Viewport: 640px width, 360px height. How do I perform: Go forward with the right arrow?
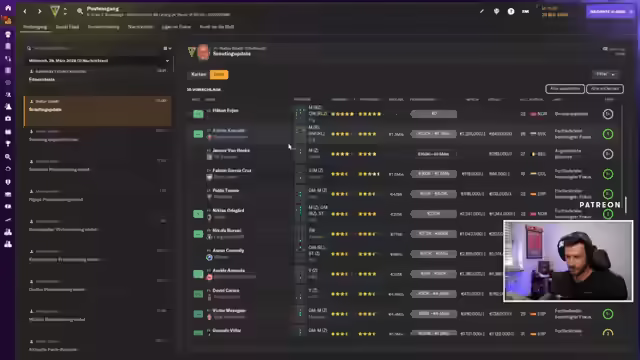click(39, 11)
